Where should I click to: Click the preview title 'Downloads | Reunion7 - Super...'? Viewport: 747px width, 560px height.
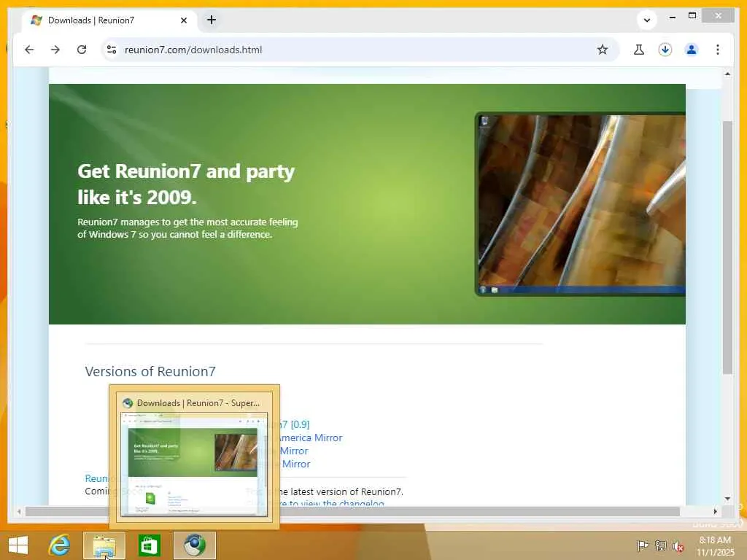coord(198,402)
